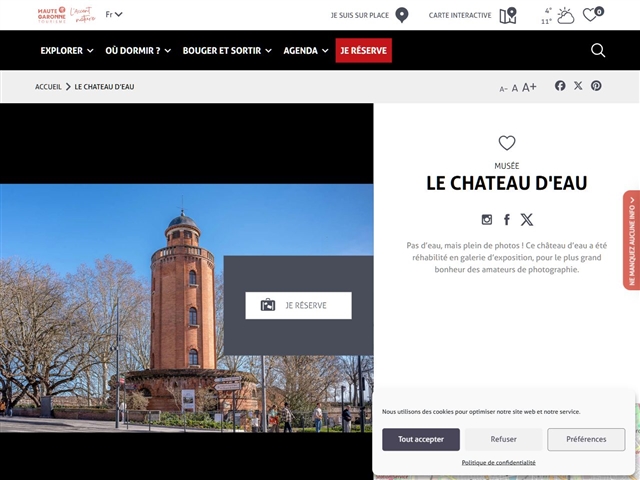The width and height of the screenshot is (640, 480).
Task: Open the museum's X profile icon
Action: pos(527,220)
